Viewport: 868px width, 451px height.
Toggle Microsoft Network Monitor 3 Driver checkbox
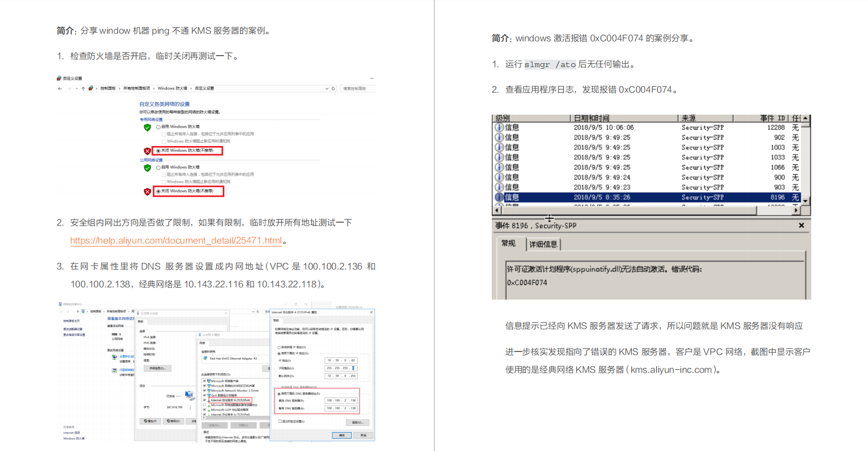[204, 390]
